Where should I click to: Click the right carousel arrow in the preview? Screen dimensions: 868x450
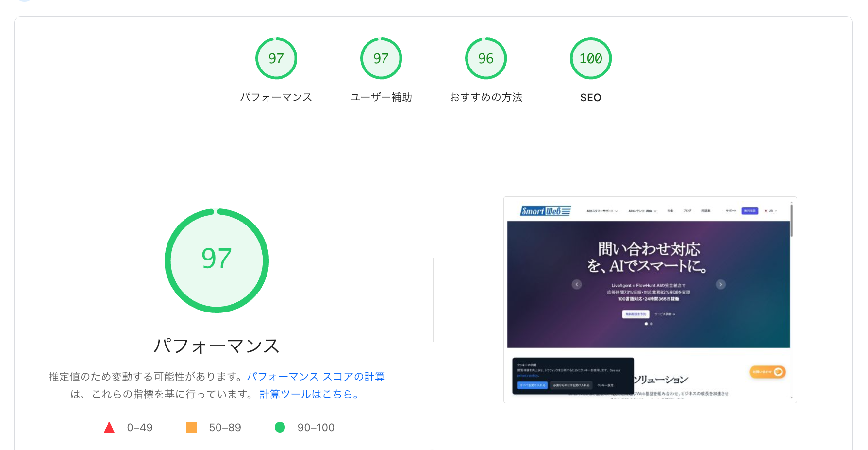[x=720, y=284]
